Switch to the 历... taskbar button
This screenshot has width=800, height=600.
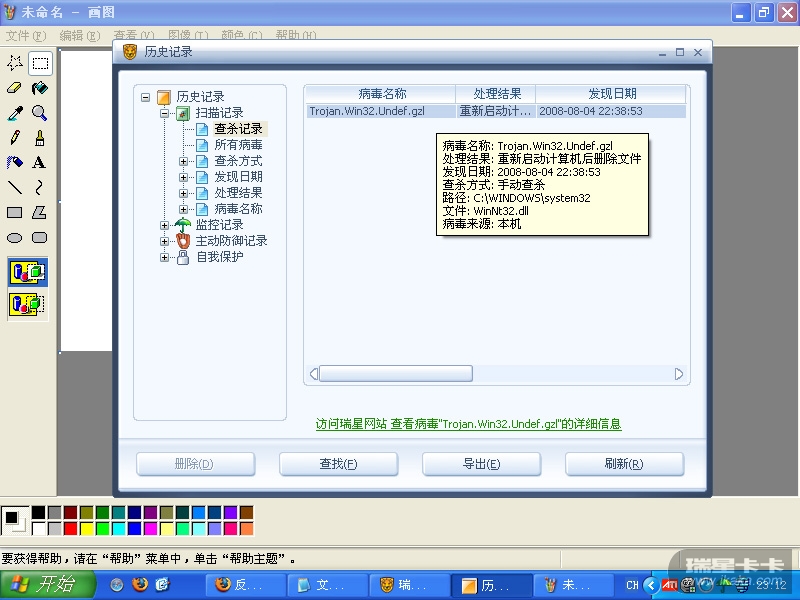pyautogui.click(x=492, y=585)
